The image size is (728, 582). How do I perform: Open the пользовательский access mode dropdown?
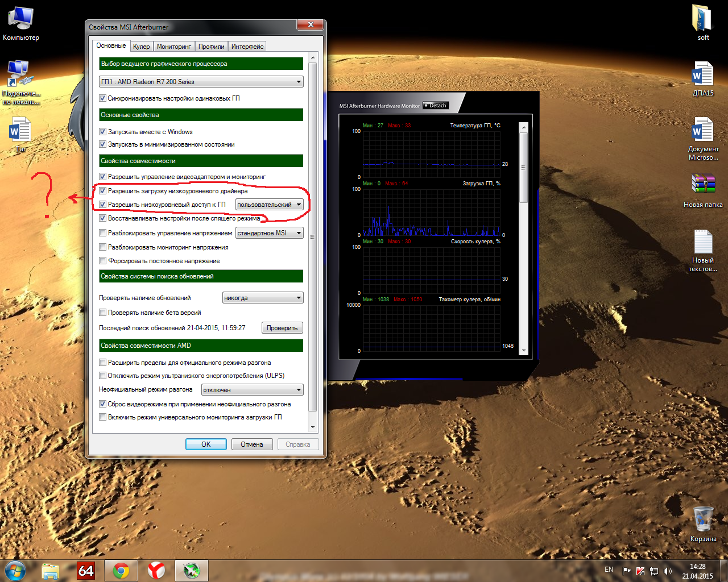(x=270, y=205)
